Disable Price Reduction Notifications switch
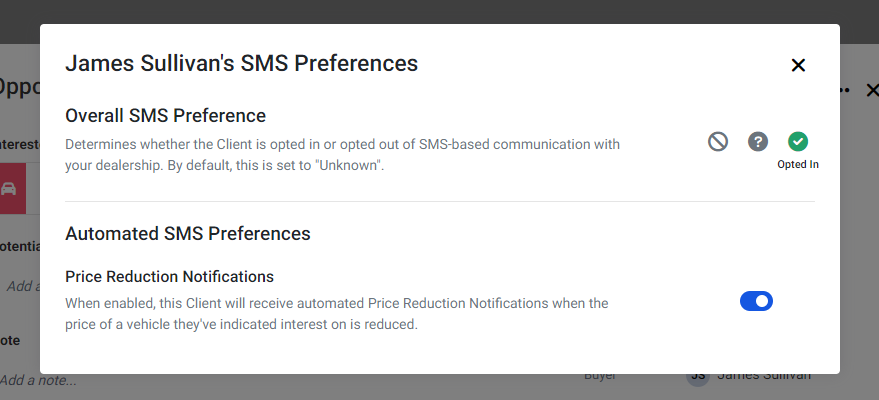This screenshot has height=400, width=879. [x=756, y=301]
